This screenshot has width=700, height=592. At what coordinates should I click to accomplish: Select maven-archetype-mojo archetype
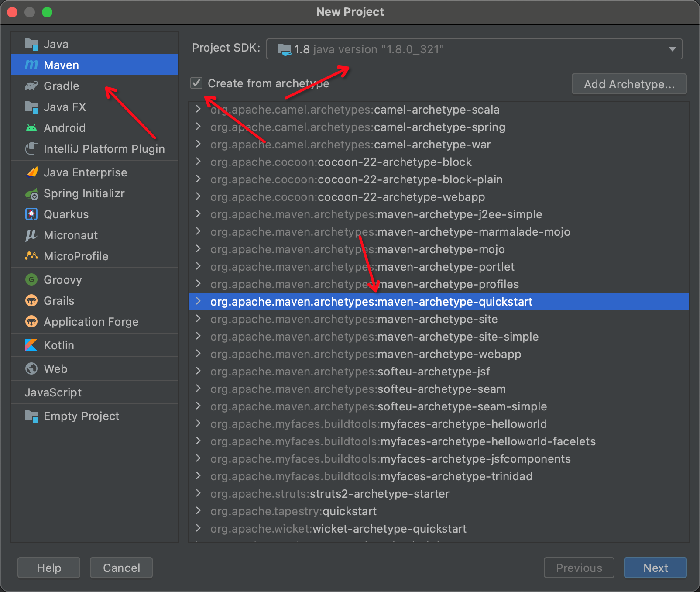tap(439, 249)
